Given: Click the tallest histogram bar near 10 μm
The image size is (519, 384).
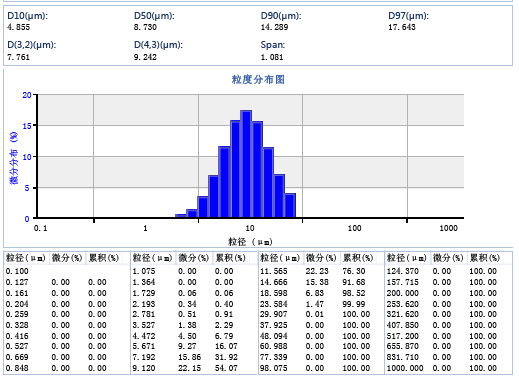Looking at the screenshot, I should click(246, 164).
